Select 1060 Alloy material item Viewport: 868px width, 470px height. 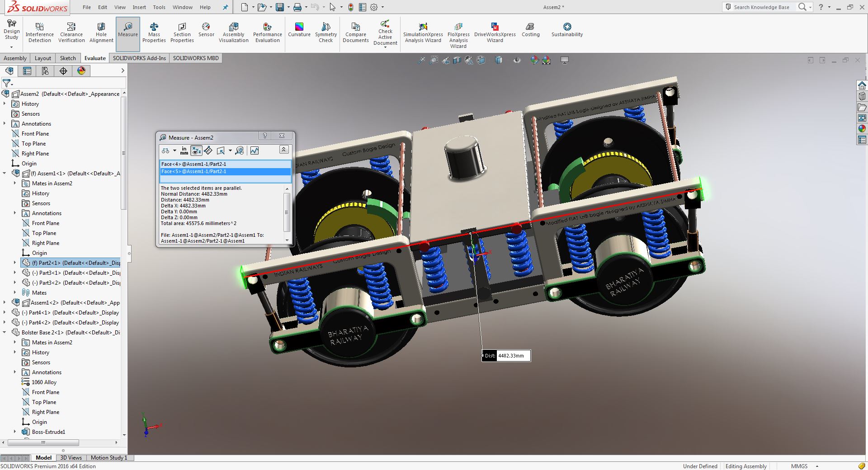point(44,382)
